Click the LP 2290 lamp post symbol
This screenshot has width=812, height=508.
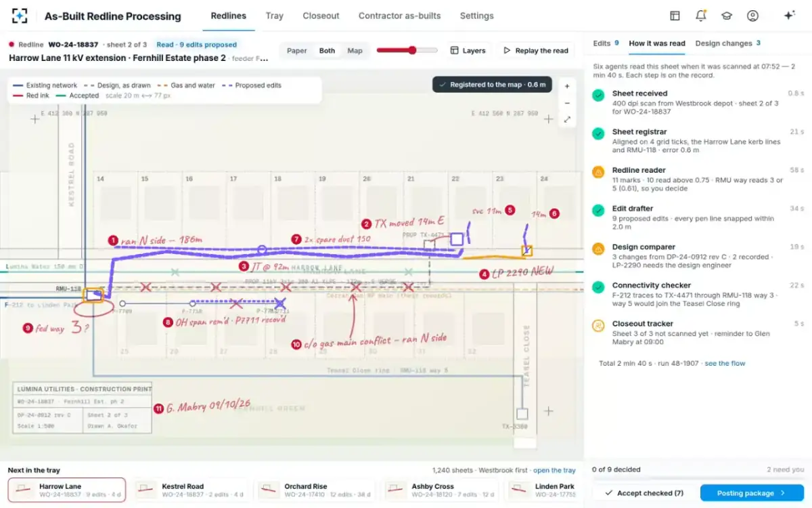click(526, 251)
